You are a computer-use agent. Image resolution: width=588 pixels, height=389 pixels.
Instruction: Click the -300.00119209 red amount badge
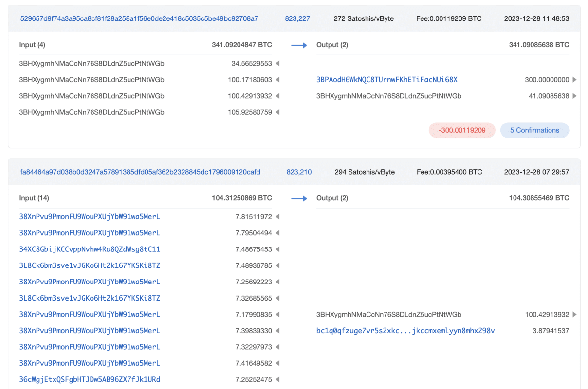pos(461,130)
